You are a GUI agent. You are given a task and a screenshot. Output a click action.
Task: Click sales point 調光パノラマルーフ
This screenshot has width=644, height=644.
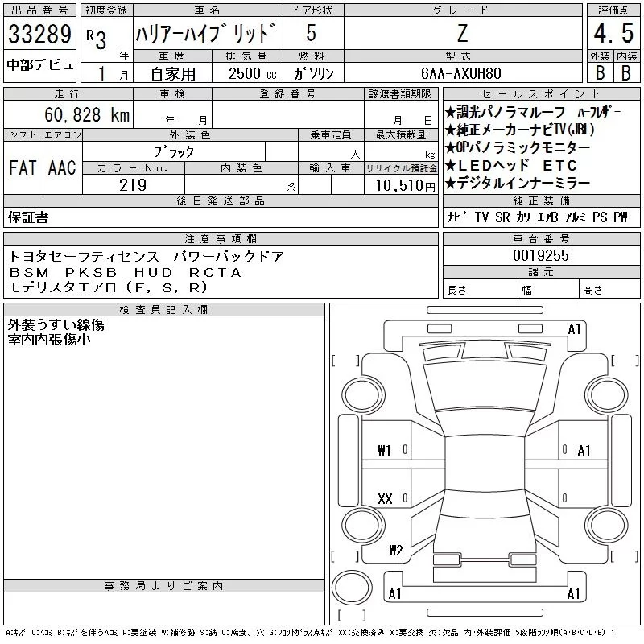(506, 112)
